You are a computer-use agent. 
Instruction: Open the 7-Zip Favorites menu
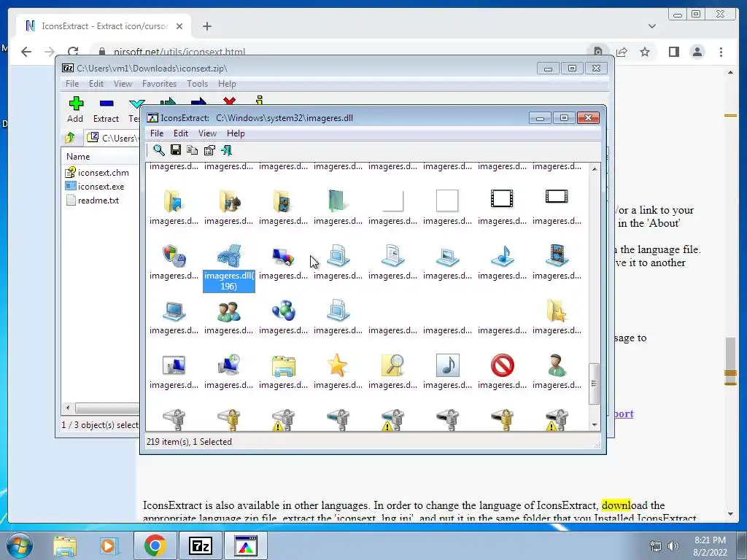coord(159,84)
